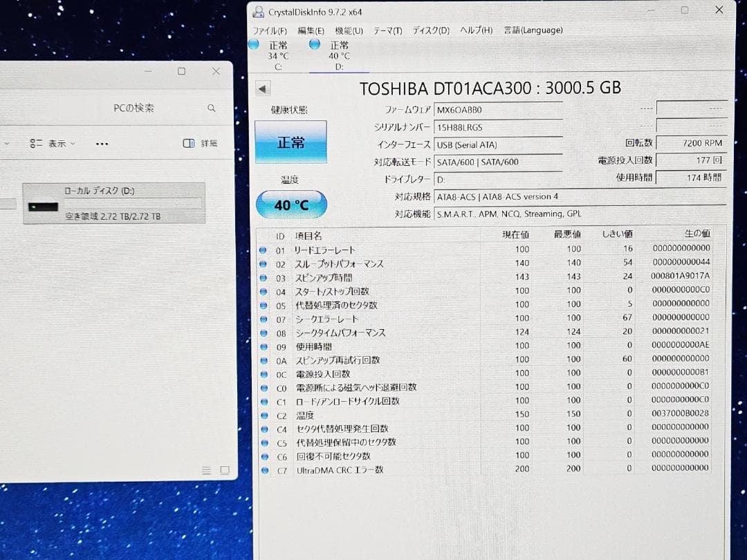747x560 pixels.
Task: Click the blue status orb for drive D:
Action: tap(315, 45)
